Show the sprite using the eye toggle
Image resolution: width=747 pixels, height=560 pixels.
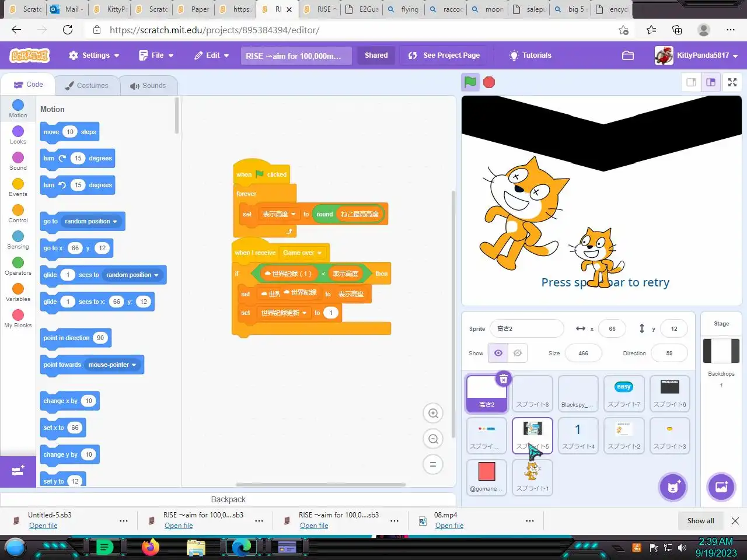[498, 353]
